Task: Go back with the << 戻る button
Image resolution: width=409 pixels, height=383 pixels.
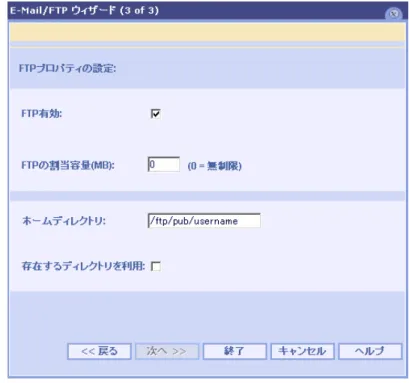Action: (x=99, y=351)
